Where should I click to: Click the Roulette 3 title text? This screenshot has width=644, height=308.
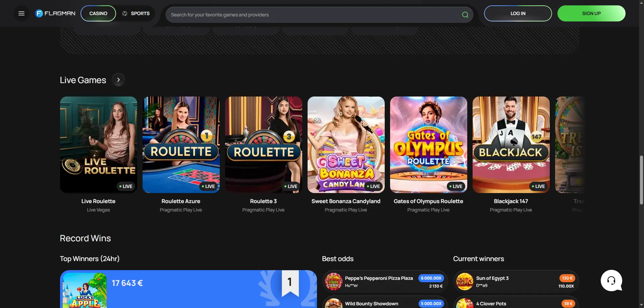[263, 201]
